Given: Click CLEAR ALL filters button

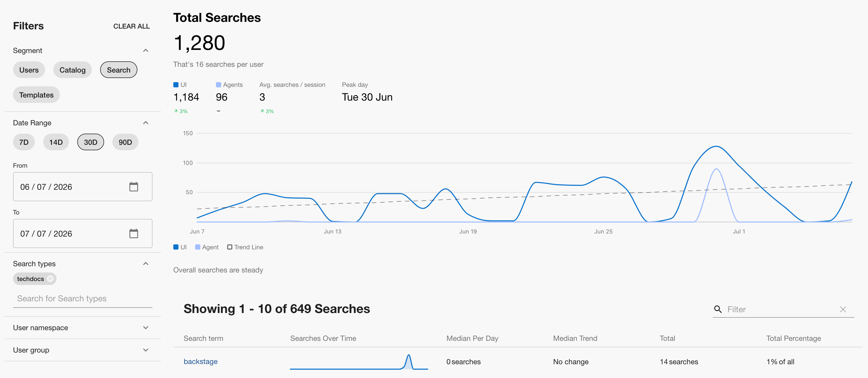Looking at the screenshot, I should click(x=131, y=26).
